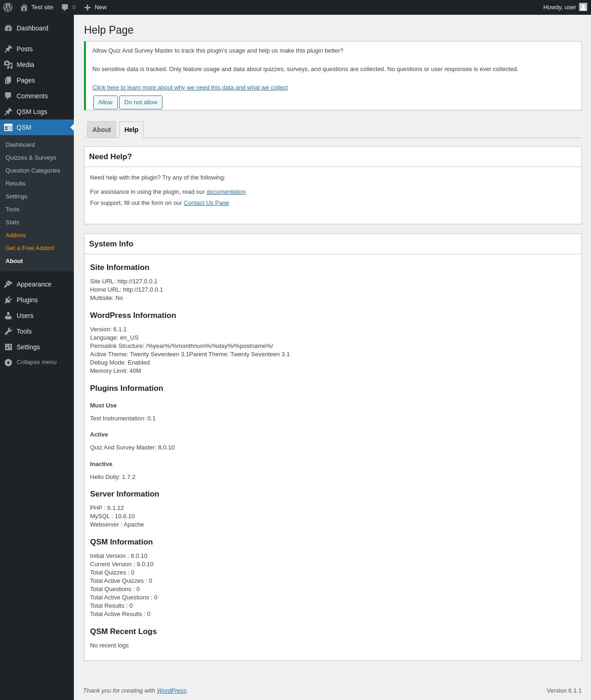Open the documentation link

coord(226,192)
